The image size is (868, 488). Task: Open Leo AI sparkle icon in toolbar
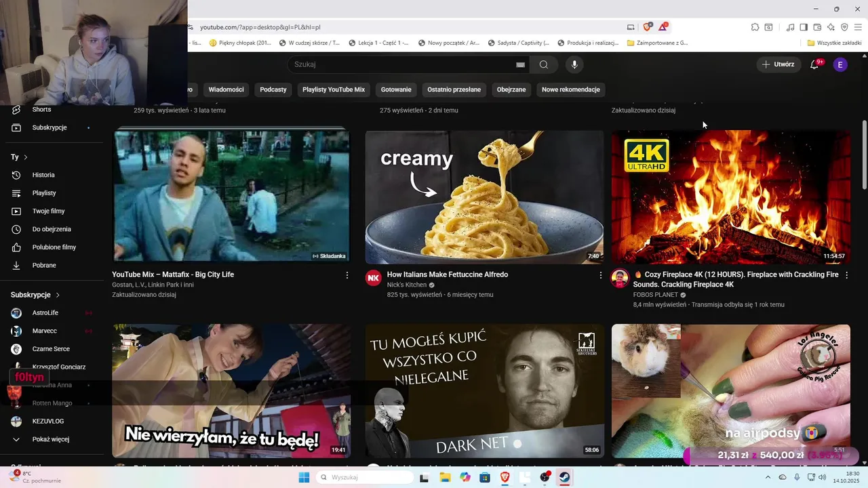pyautogui.click(x=831, y=27)
